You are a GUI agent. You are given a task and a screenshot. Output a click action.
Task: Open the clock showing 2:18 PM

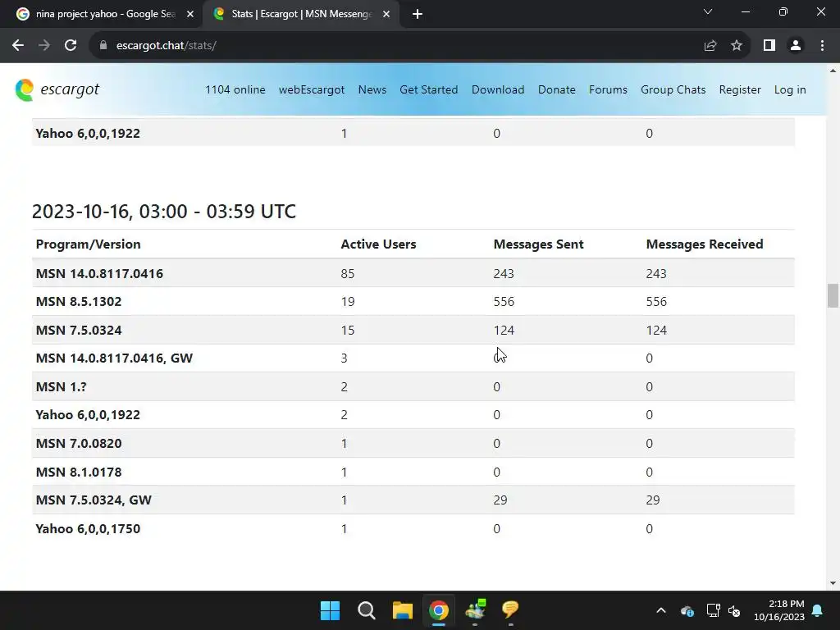pyautogui.click(x=779, y=610)
